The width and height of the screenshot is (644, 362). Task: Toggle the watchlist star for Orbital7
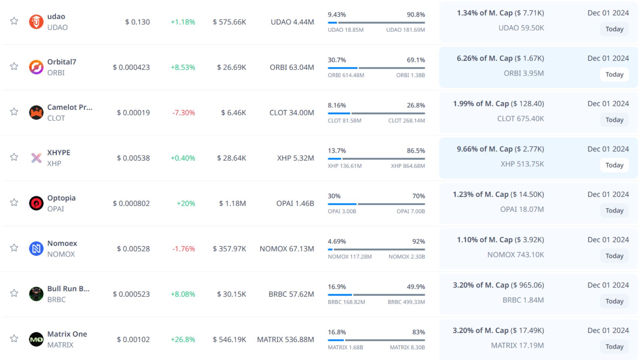pyautogui.click(x=14, y=66)
